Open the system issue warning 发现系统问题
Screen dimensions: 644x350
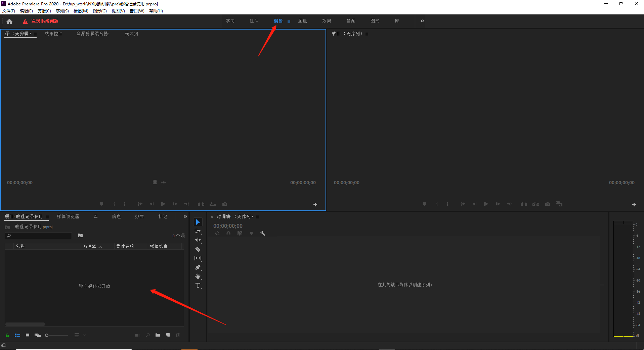tap(41, 21)
